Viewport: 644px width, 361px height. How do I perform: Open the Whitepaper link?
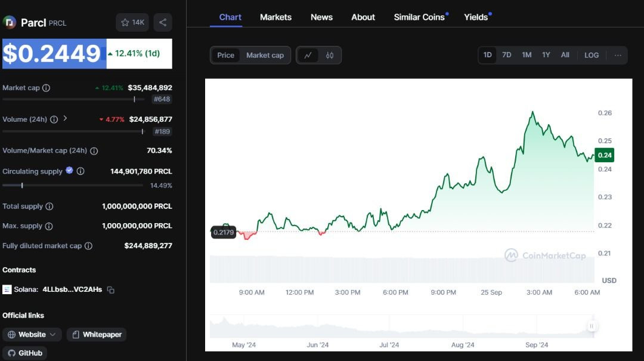(97, 335)
